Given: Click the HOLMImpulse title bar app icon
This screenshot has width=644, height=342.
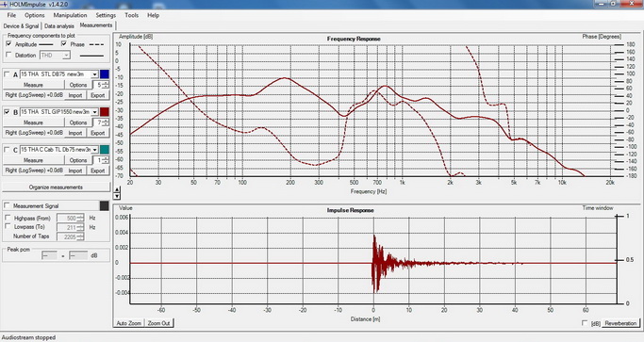Looking at the screenshot, I should click(5, 4).
